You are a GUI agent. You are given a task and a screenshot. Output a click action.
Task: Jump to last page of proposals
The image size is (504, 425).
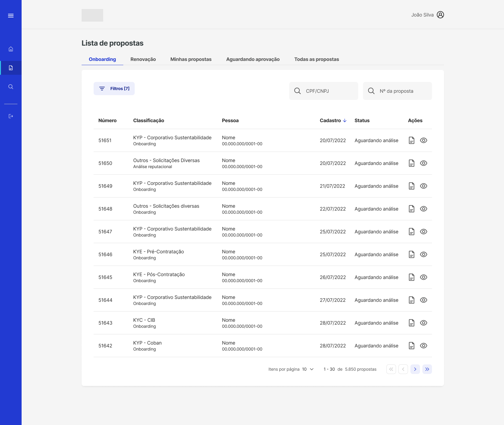pyautogui.click(x=427, y=369)
